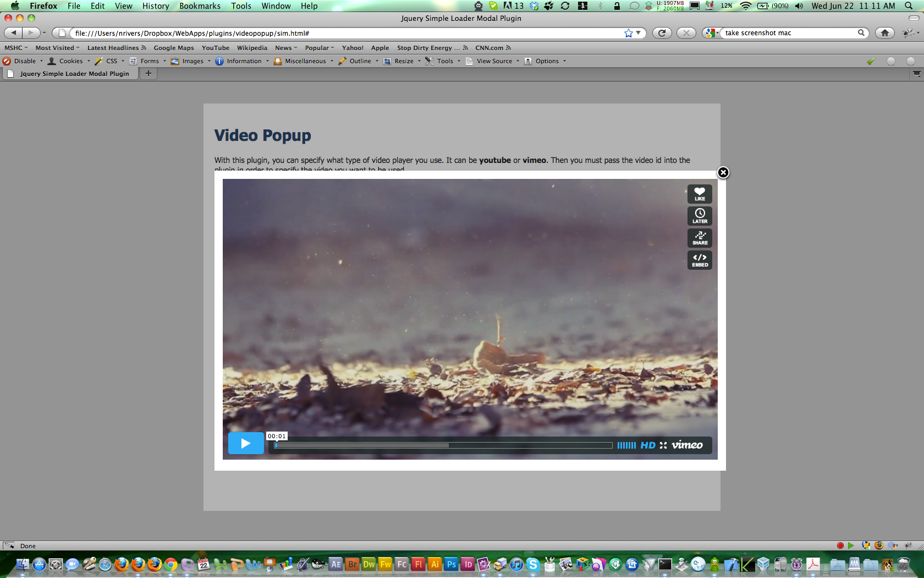Image resolution: width=924 pixels, height=578 pixels.
Task: Toggle HD playback on the video
Action: click(x=648, y=445)
